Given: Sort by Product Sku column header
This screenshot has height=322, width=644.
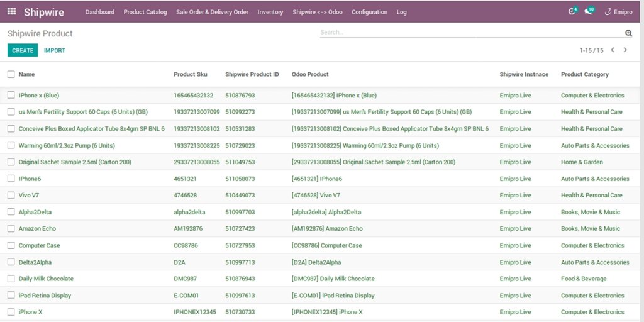Looking at the screenshot, I should pyautogui.click(x=191, y=74).
